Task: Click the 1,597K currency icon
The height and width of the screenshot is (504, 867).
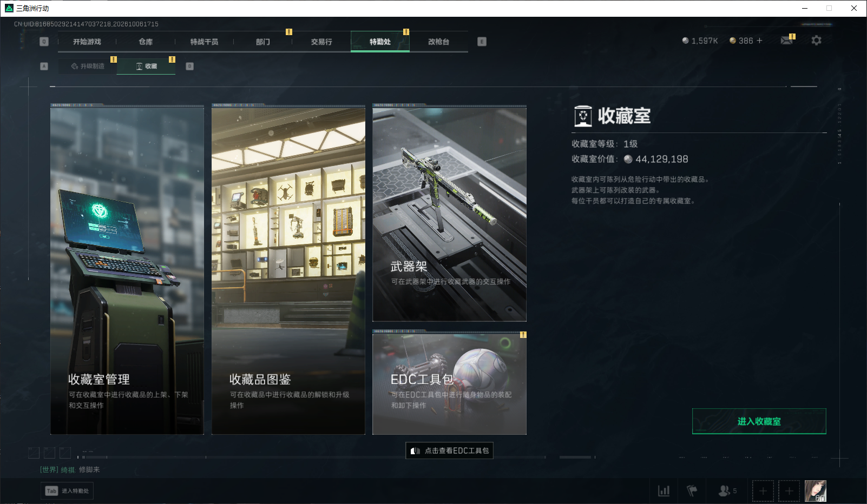Action: pos(686,41)
